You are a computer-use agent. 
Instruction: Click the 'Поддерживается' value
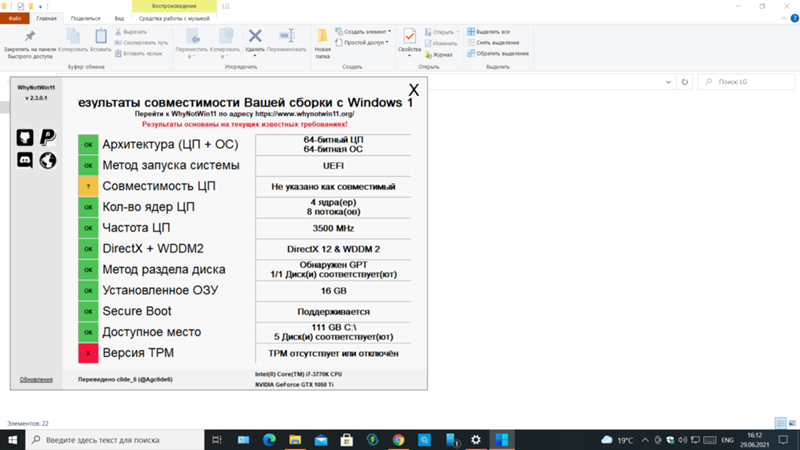(333, 312)
